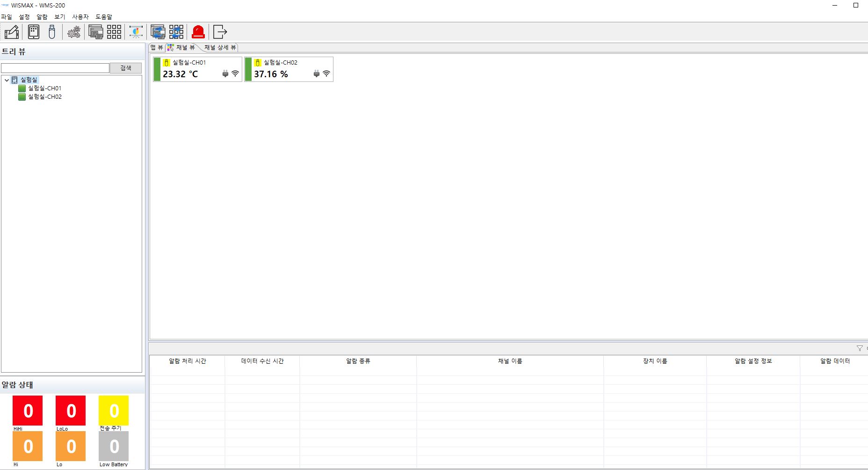Select the 실험실 root tree item
Viewport: 868px width, 470px height.
click(29, 80)
